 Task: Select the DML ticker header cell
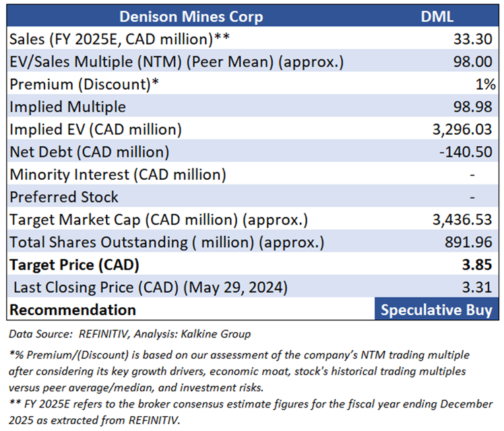pos(438,16)
